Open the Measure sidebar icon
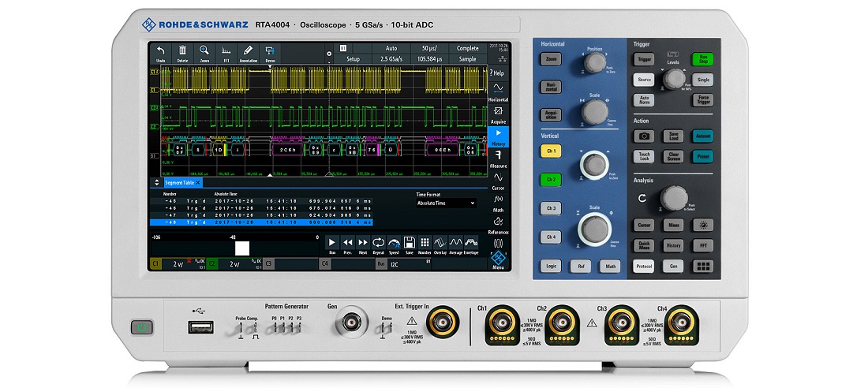Image resolution: width=868 pixels, height=388 pixels. pos(498,159)
